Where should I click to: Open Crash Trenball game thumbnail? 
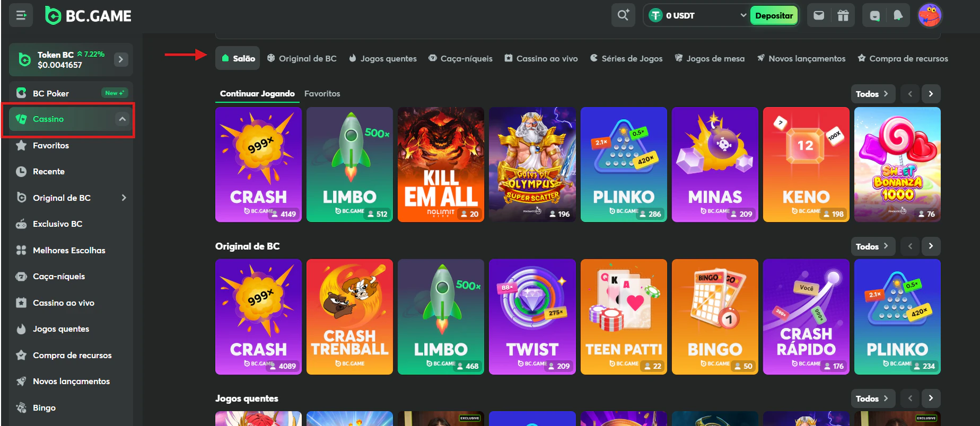coord(349,317)
